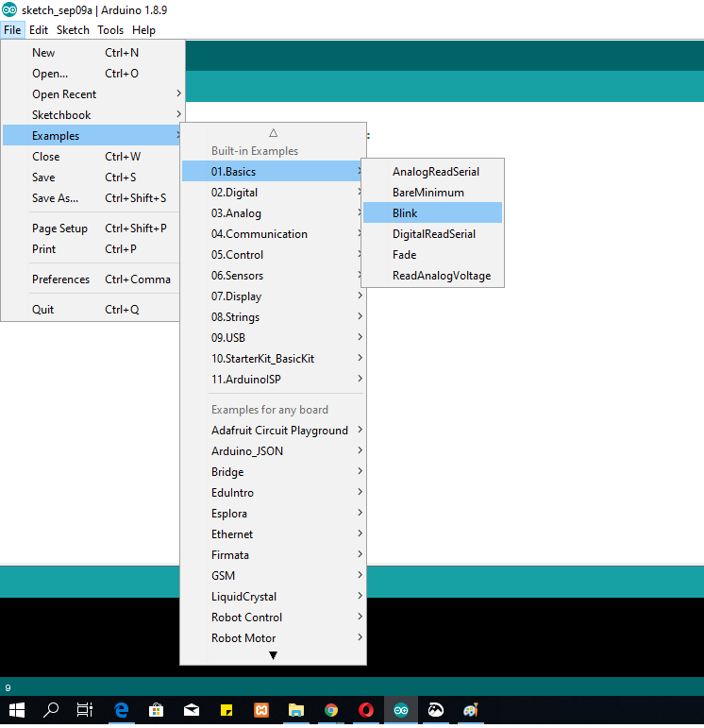Open File Explorer from taskbar
The image size is (704, 728).
[296, 710]
